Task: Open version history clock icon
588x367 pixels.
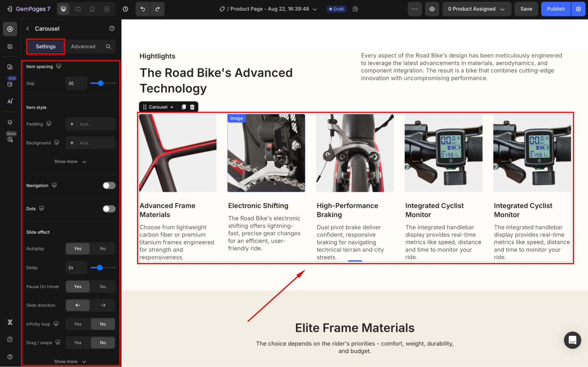Action: coord(126,9)
